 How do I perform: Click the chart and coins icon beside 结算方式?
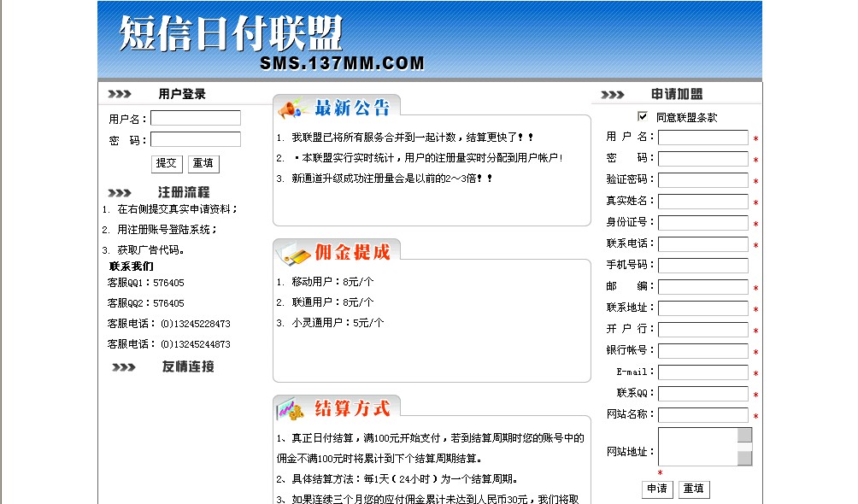(291, 409)
